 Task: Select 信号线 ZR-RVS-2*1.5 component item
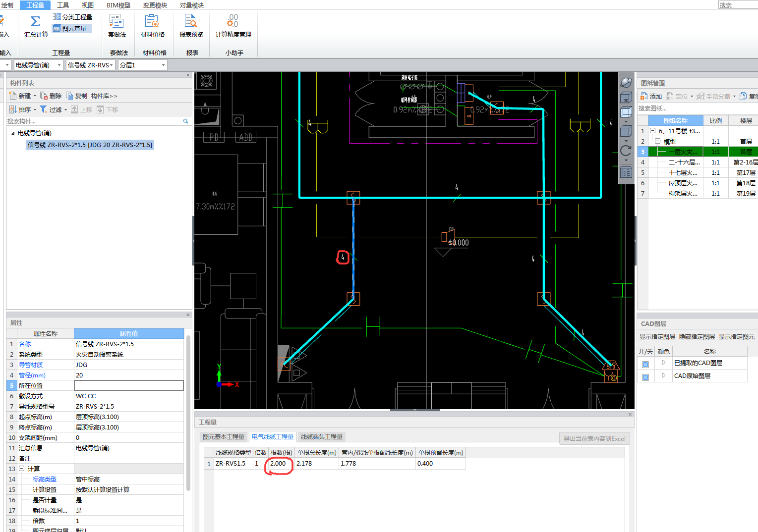click(90, 145)
